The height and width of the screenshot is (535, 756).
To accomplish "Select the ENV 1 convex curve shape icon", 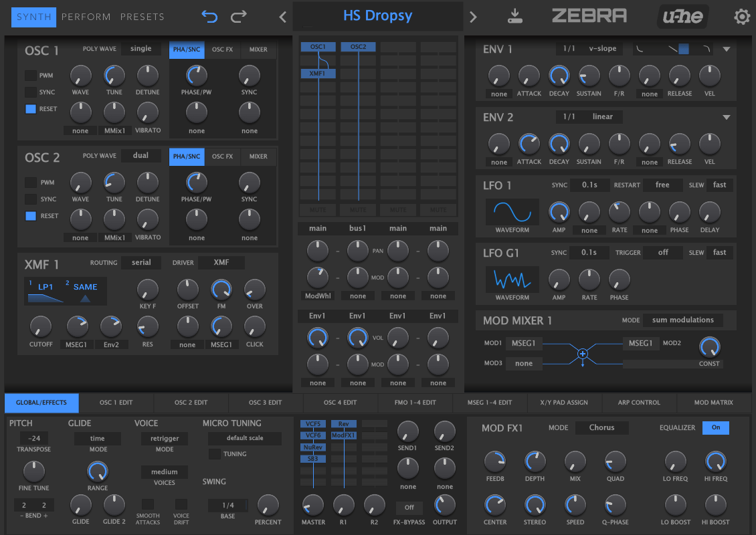I will tap(706, 49).
